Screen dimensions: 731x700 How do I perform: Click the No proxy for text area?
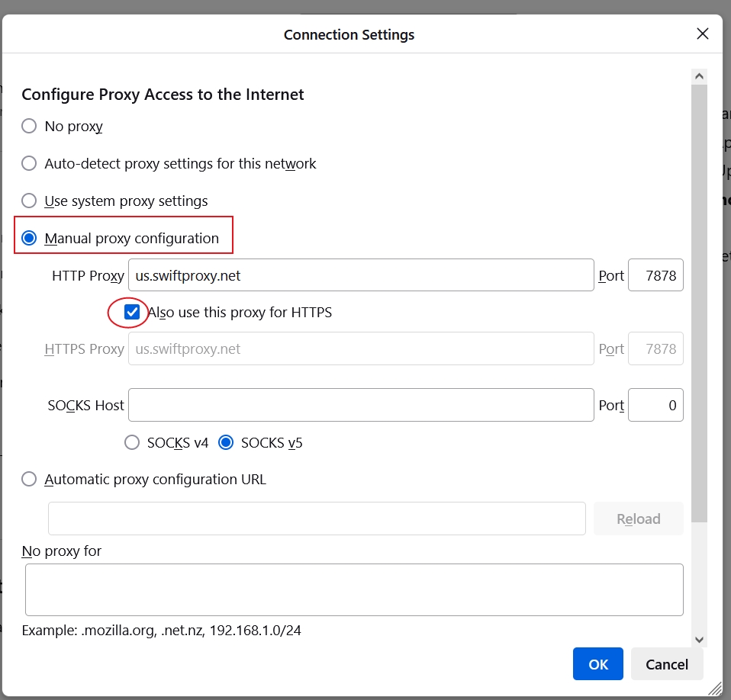[353, 589]
